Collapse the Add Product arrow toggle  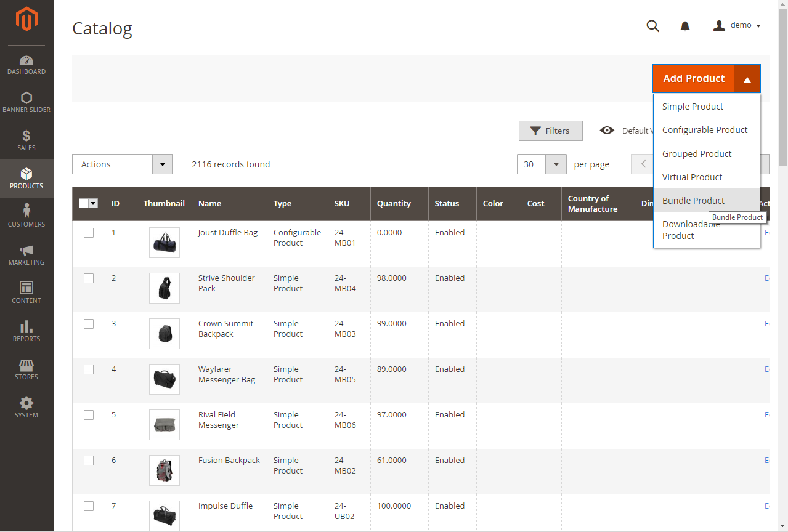click(747, 79)
